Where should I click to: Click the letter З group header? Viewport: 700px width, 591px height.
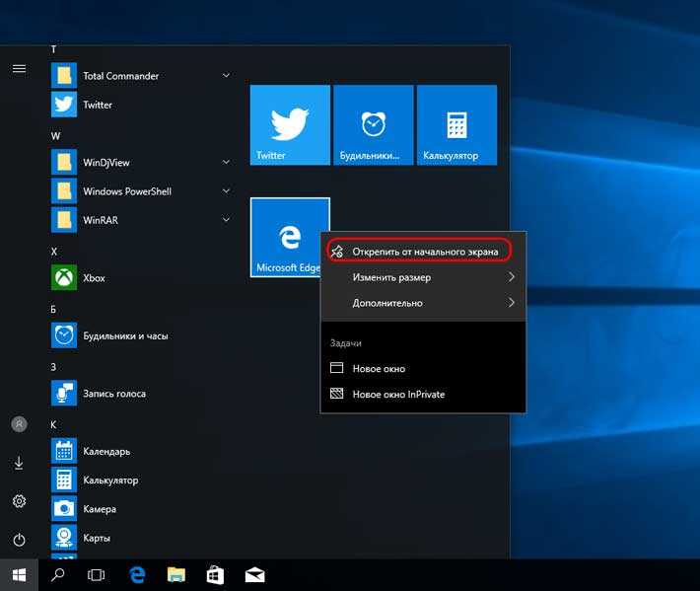click(53, 367)
